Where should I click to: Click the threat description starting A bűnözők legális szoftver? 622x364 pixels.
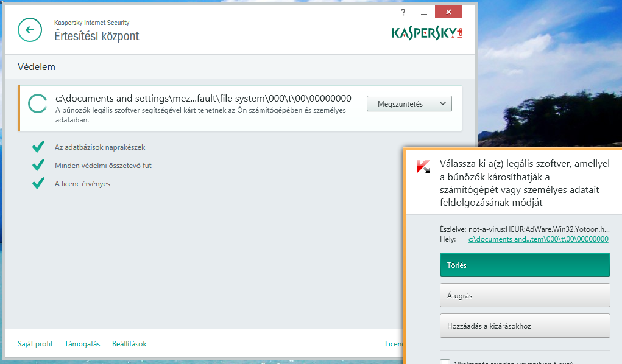[x=200, y=115]
